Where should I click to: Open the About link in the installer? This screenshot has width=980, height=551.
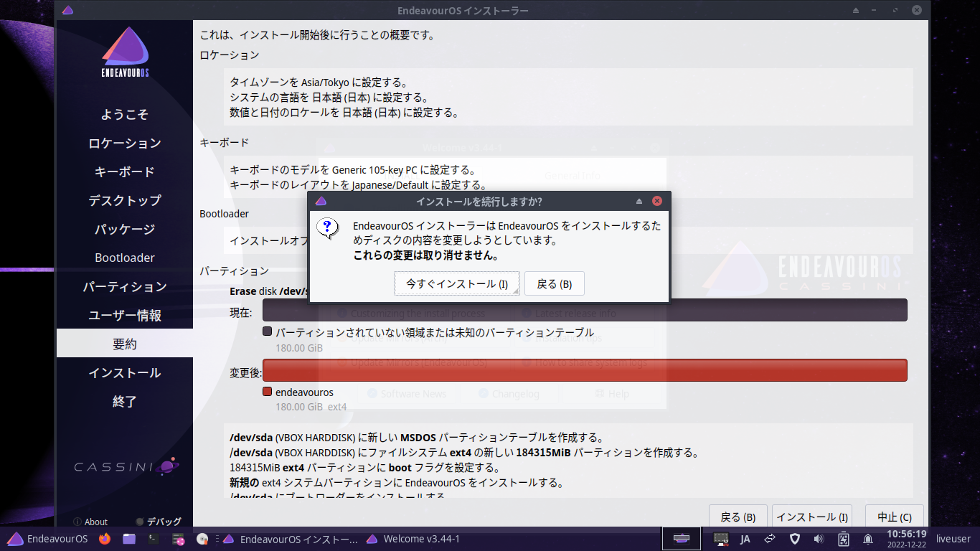point(90,522)
